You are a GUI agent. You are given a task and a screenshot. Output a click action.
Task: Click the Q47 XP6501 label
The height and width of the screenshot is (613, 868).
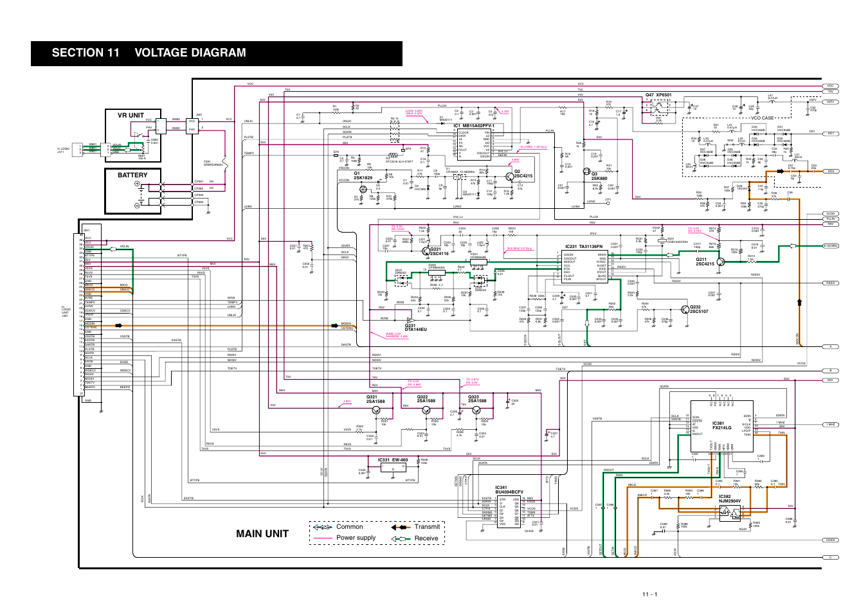click(x=658, y=95)
